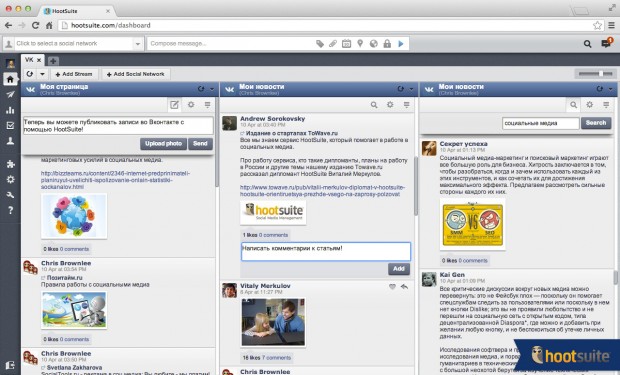Add a new dashboard tab with plus
The width and height of the screenshot is (620, 375).
tap(53, 61)
